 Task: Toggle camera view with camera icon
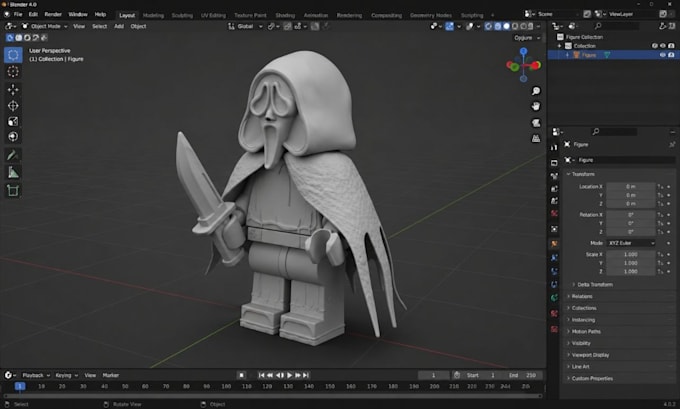click(536, 123)
